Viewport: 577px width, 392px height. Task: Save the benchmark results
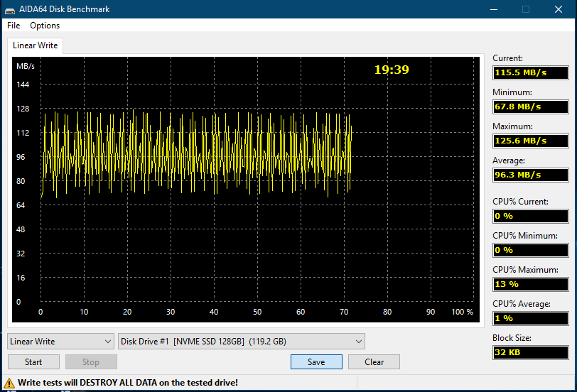coord(316,362)
